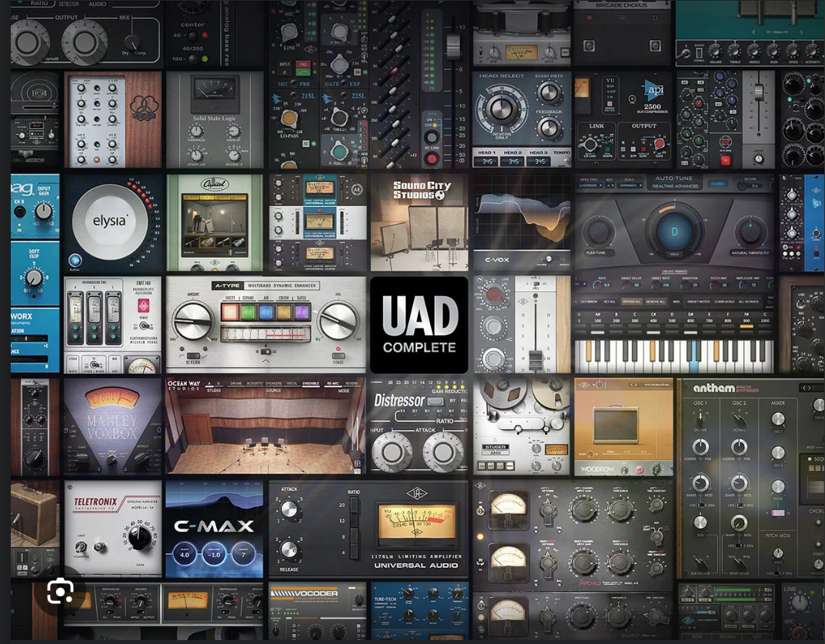Click the Teletronix badge on the LA-2A
The image size is (825, 644).
tap(95, 502)
